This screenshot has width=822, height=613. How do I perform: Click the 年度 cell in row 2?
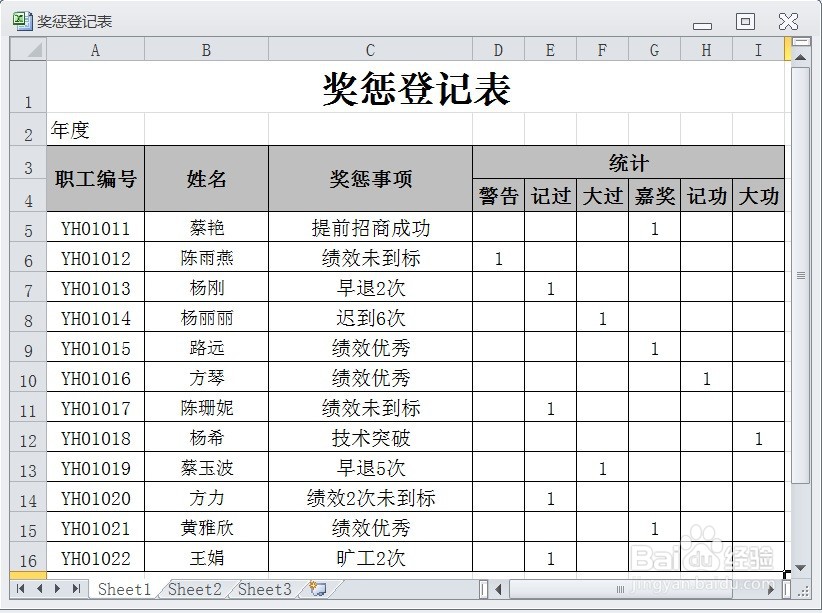(95, 129)
